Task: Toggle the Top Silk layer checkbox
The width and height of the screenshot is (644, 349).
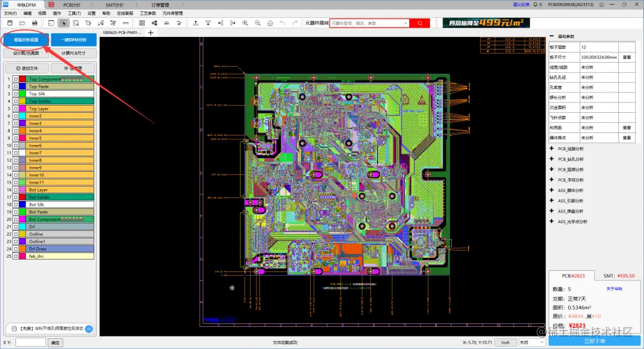Action: click(16, 94)
